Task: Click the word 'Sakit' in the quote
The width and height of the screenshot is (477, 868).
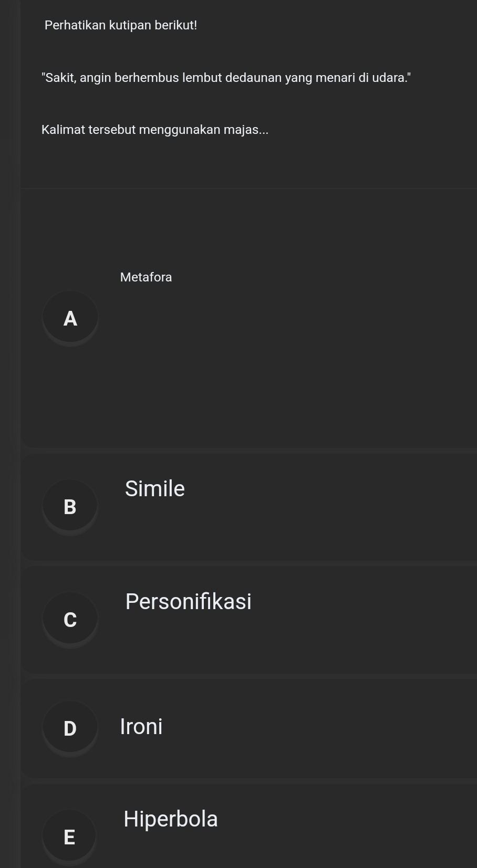Action: click(61, 78)
